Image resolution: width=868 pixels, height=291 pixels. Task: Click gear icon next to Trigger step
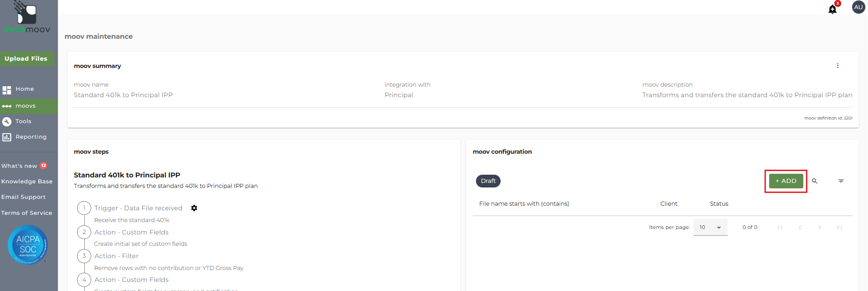point(194,208)
